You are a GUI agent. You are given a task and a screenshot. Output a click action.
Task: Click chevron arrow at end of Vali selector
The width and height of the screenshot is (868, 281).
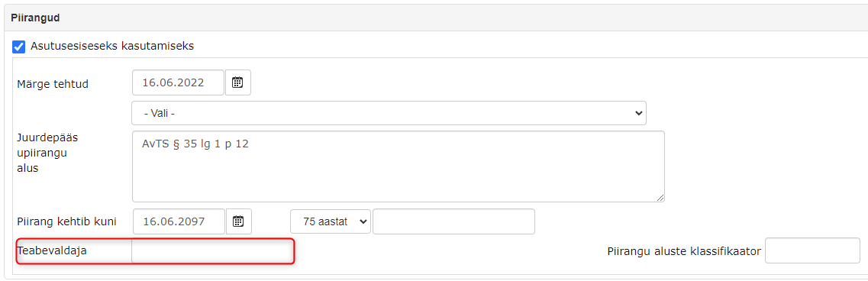639,113
